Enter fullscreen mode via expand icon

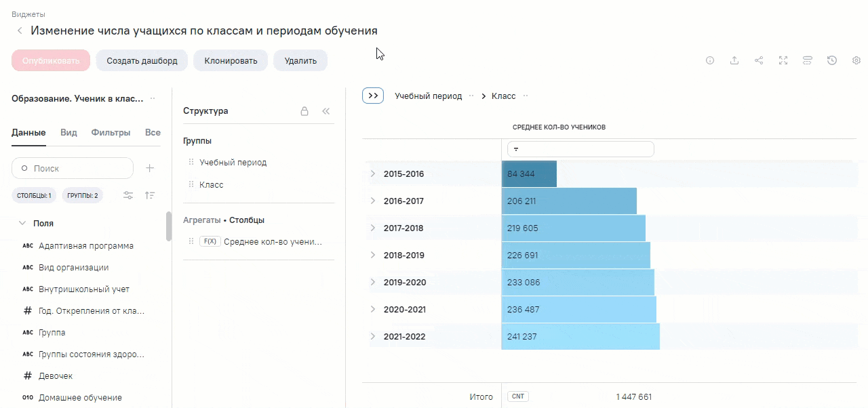(783, 60)
